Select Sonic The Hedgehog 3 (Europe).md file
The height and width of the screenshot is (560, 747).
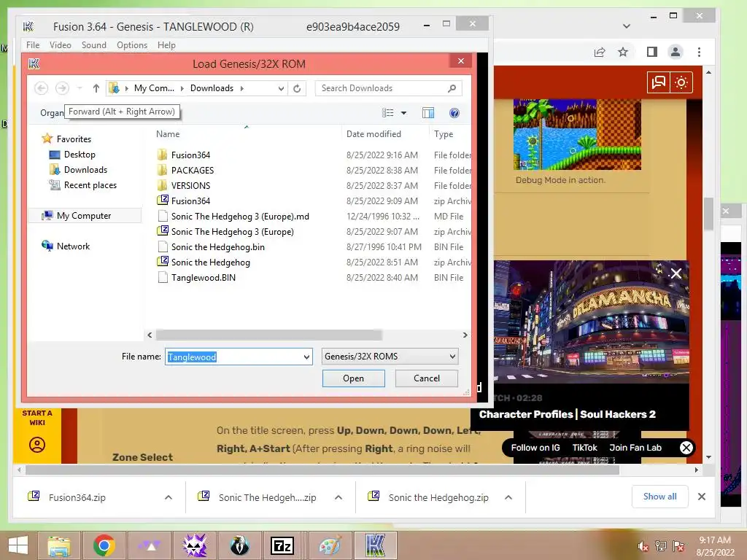point(240,217)
